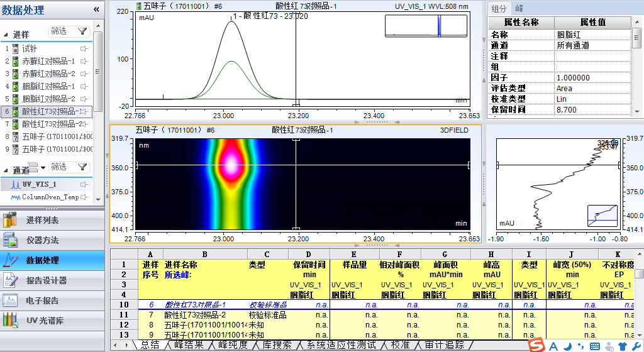Image resolution: width=644 pixels, height=352 pixels.
Task: Open the 总结 sheet tab
Action: point(150,345)
